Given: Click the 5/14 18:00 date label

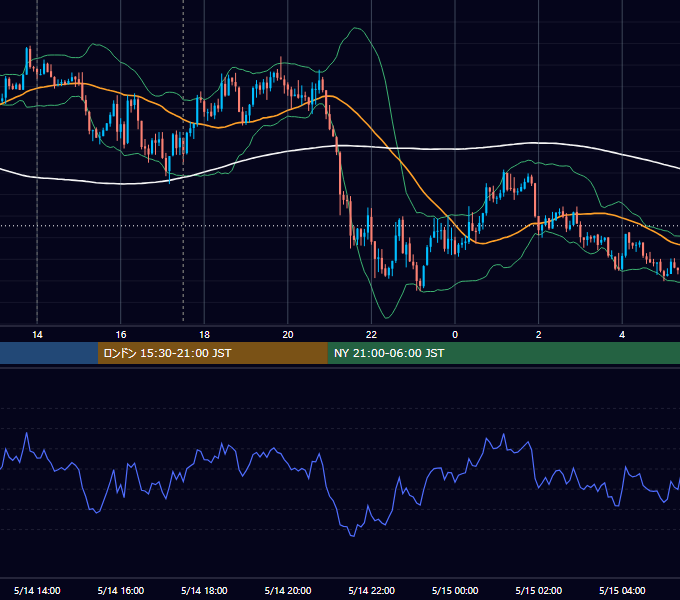Looking at the screenshot, I should (x=204, y=590).
